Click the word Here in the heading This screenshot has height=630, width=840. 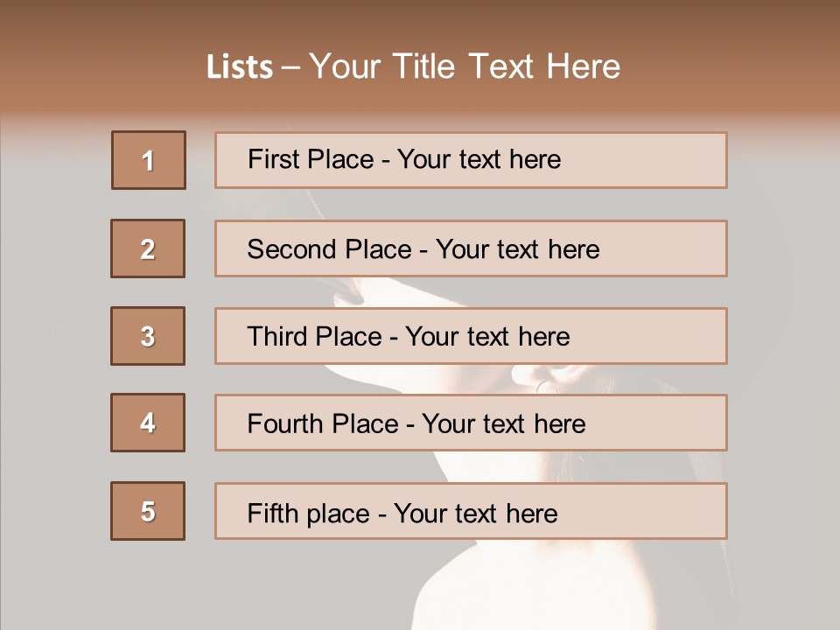584,67
